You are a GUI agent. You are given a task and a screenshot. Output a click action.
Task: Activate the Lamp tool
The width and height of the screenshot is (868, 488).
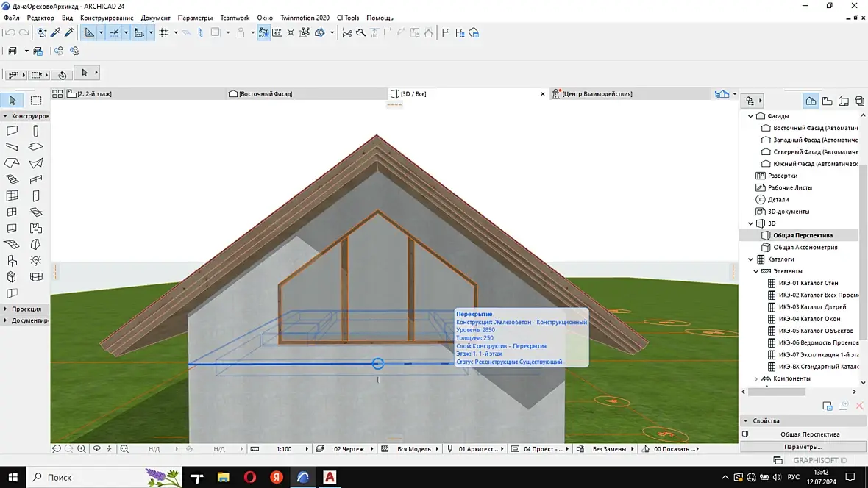[x=36, y=261]
